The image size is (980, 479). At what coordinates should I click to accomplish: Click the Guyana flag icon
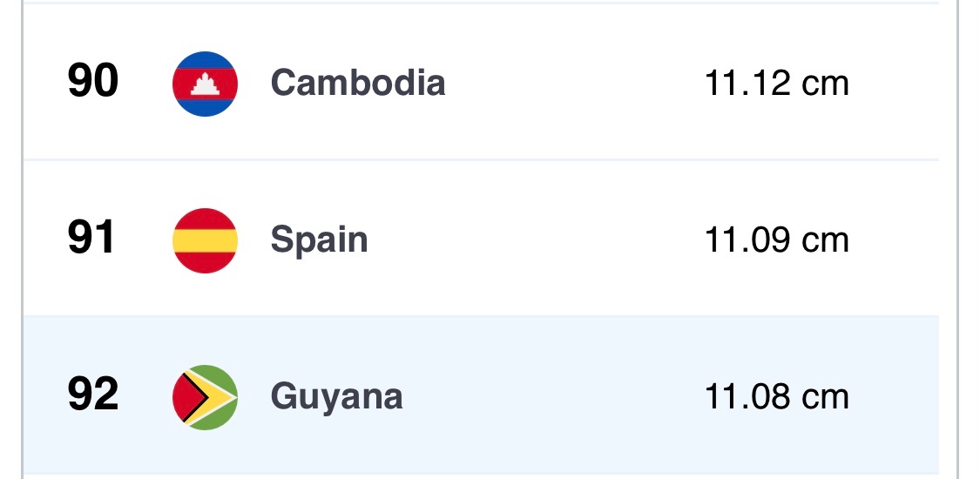[205, 397]
